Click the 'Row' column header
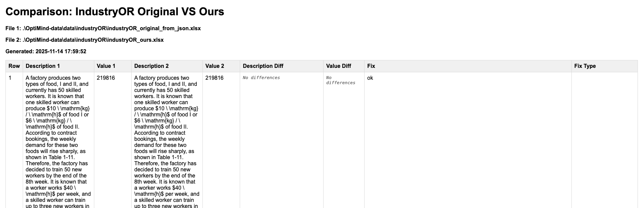The height and width of the screenshot is (208, 644). click(14, 66)
